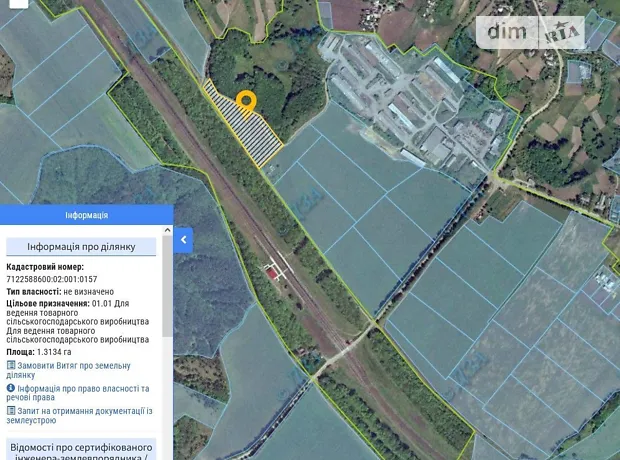620x460 pixels.
Task: Click the partially visible white button at top-left
Action: (18, 5)
